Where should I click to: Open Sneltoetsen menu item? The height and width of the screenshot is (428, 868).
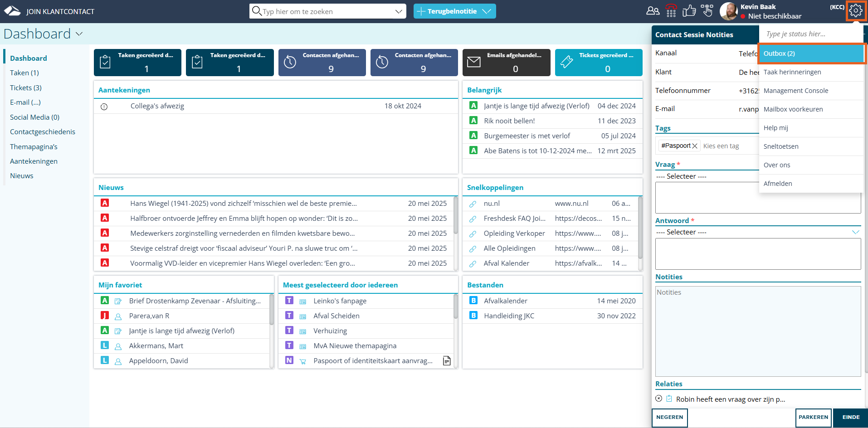click(811, 146)
